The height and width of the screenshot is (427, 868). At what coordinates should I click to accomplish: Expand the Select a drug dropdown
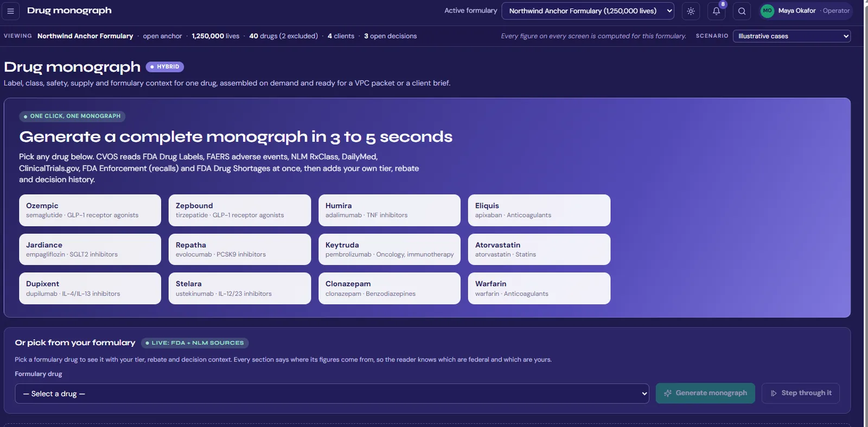click(332, 394)
